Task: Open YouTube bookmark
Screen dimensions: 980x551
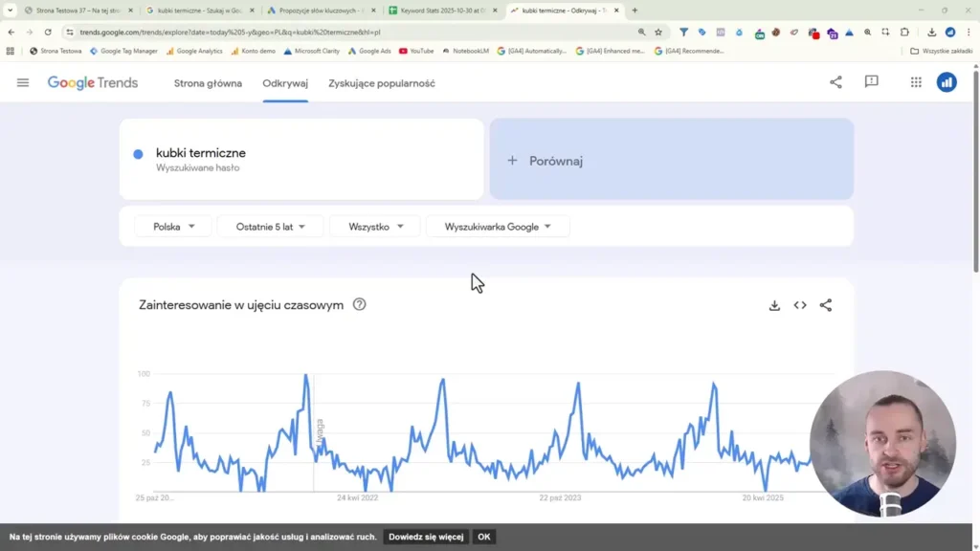Action: (416, 52)
